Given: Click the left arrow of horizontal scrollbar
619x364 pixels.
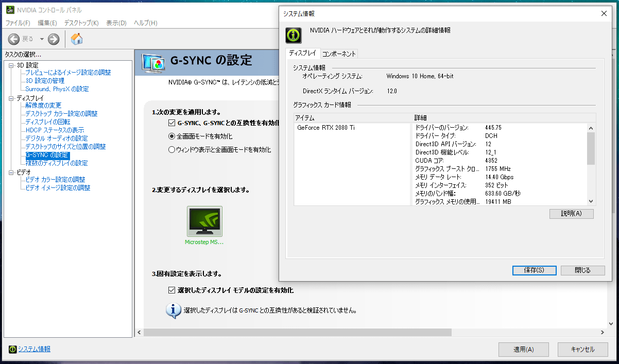Looking at the screenshot, I should pyautogui.click(x=139, y=332).
